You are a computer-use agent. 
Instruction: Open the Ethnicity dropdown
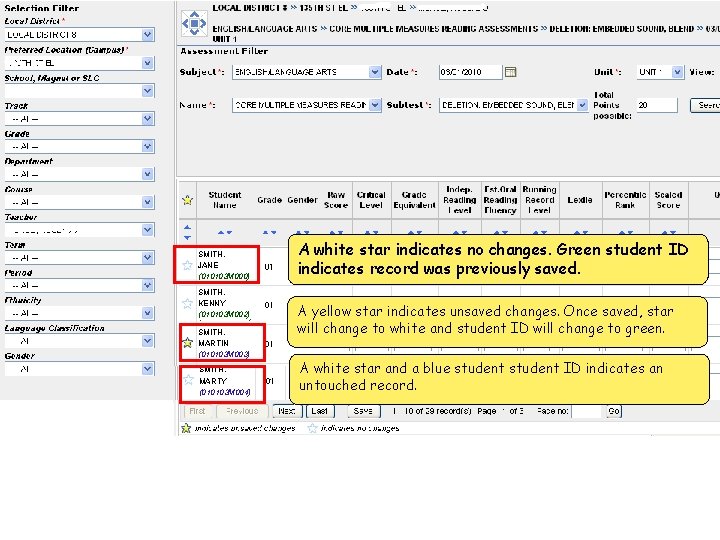[147, 313]
